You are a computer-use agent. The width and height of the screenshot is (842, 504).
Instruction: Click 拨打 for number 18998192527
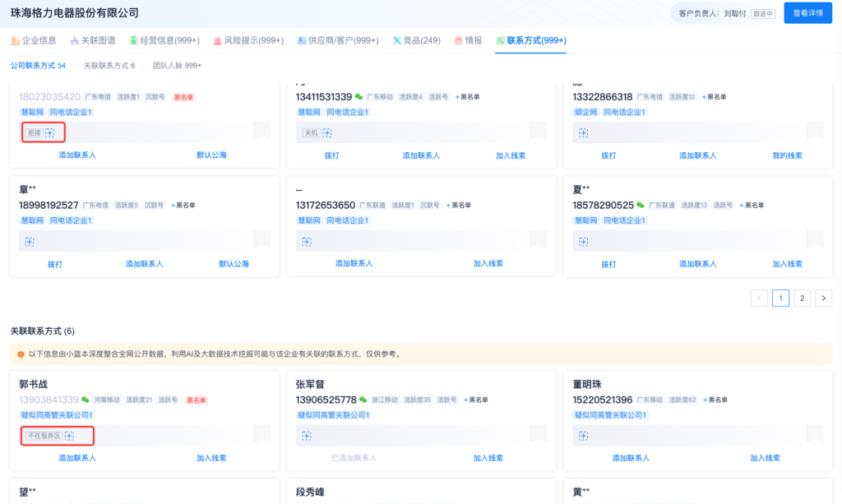pos(55,264)
